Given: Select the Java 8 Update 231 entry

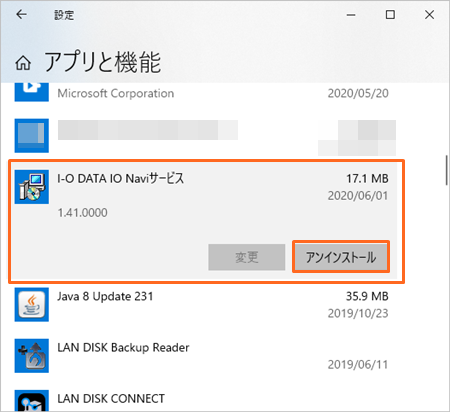Looking at the screenshot, I should (x=105, y=296).
